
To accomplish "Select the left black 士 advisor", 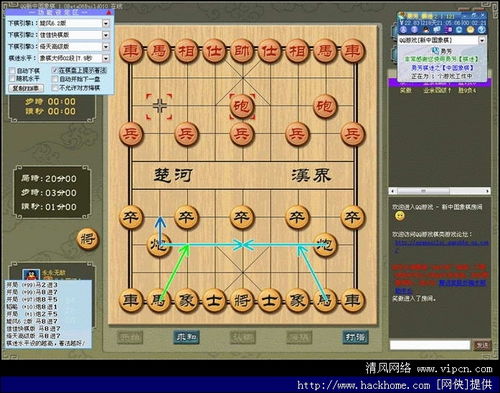I will pos(214,300).
